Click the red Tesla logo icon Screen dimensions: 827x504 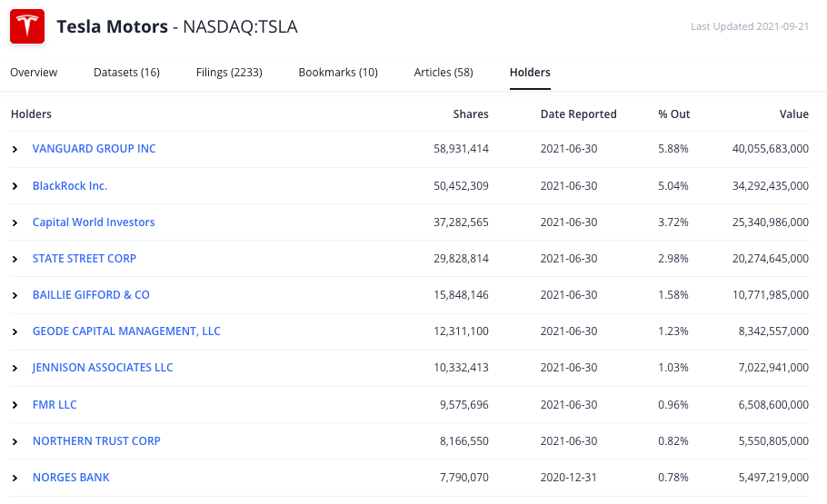click(27, 26)
